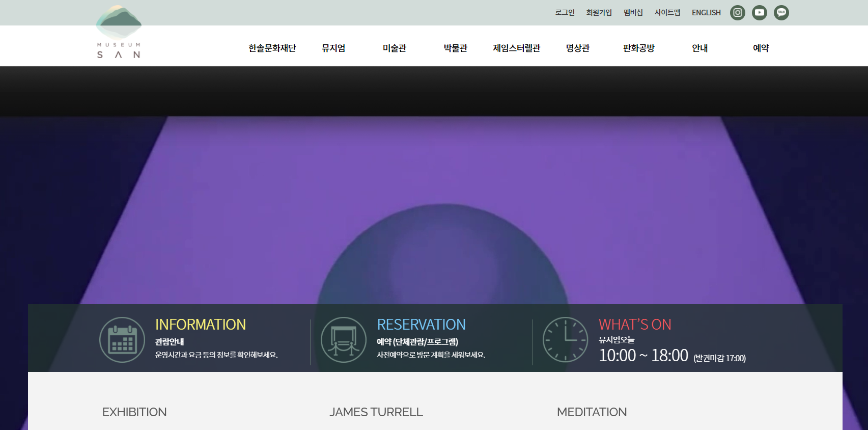Open the 제임스터렐관 menu

[516, 48]
